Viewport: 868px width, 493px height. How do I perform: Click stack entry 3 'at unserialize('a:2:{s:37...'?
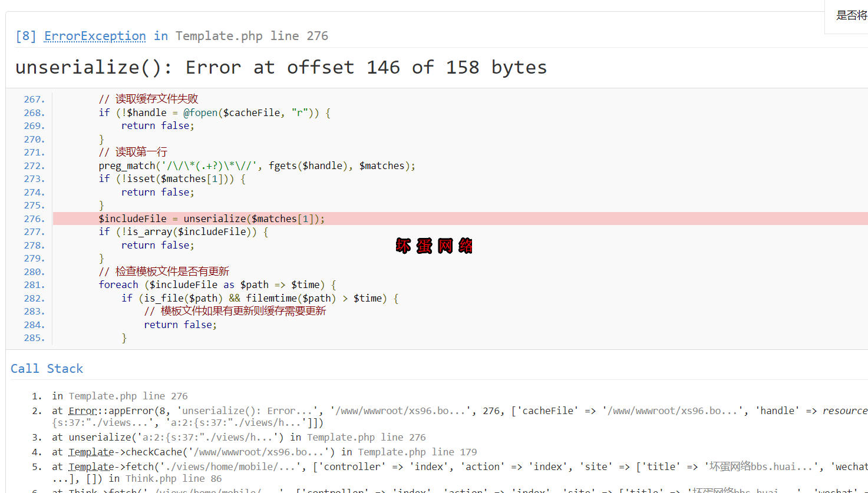(x=239, y=437)
